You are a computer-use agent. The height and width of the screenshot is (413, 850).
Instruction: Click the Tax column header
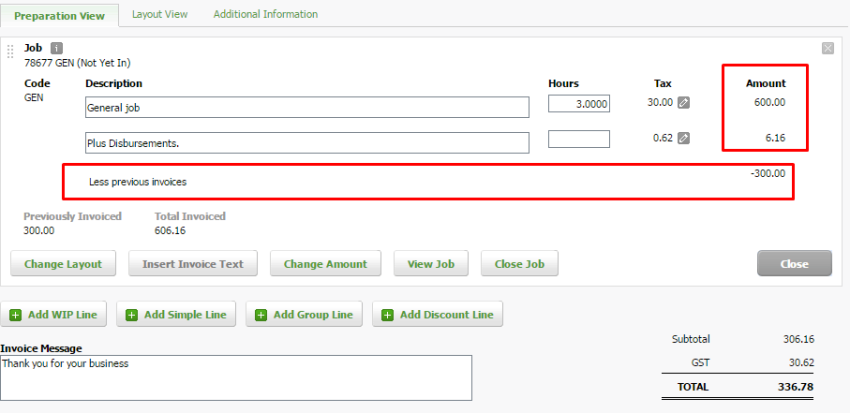point(662,83)
